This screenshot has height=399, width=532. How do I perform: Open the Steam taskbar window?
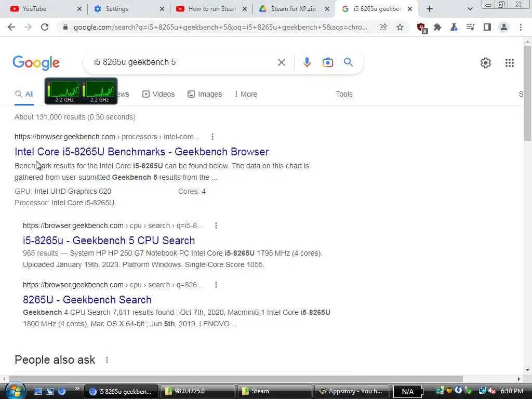(x=274, y=391)
